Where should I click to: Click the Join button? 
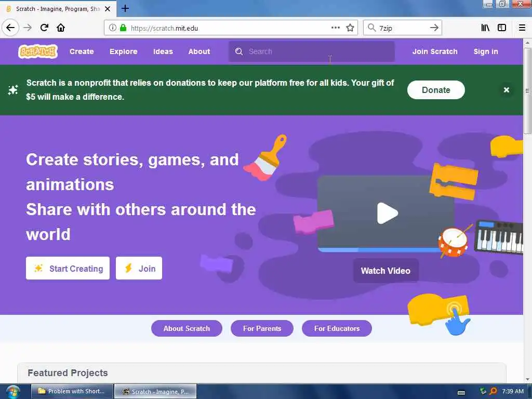coord(139,268)
